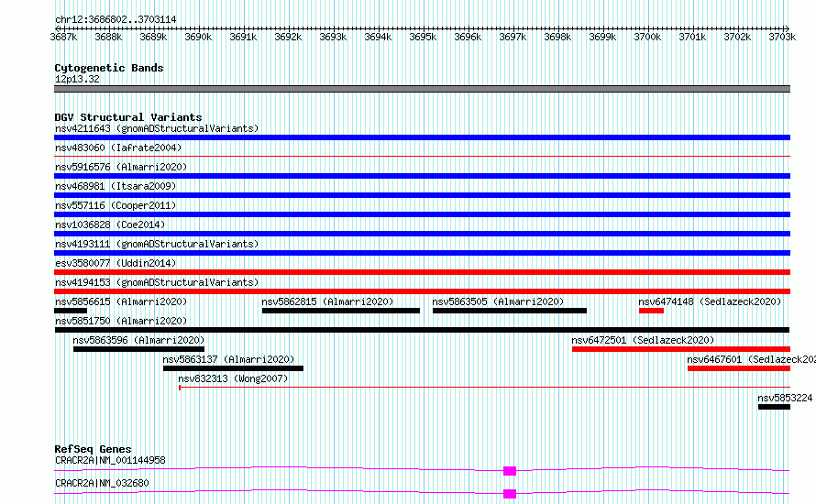Click the 12p13.32 band label

point(77,79)
